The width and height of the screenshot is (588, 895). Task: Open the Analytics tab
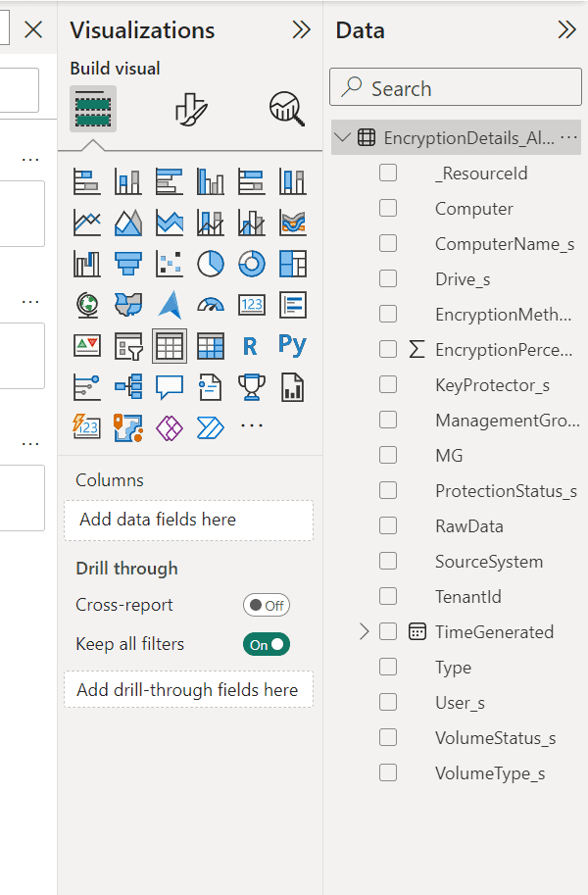[x=286, y=109]
